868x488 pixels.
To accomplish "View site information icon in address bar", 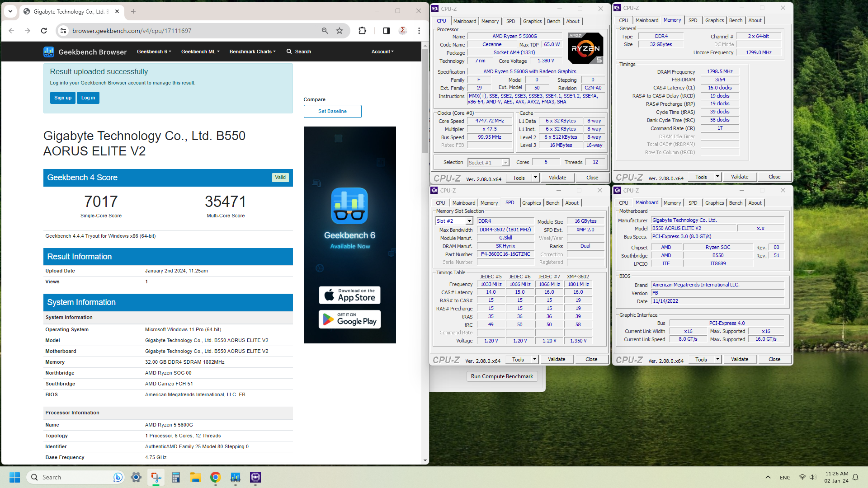I will tap(64, 31).
